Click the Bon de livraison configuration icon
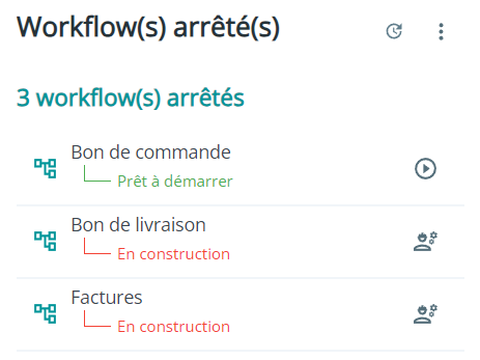The image size is (480, 360). point(426,241)
